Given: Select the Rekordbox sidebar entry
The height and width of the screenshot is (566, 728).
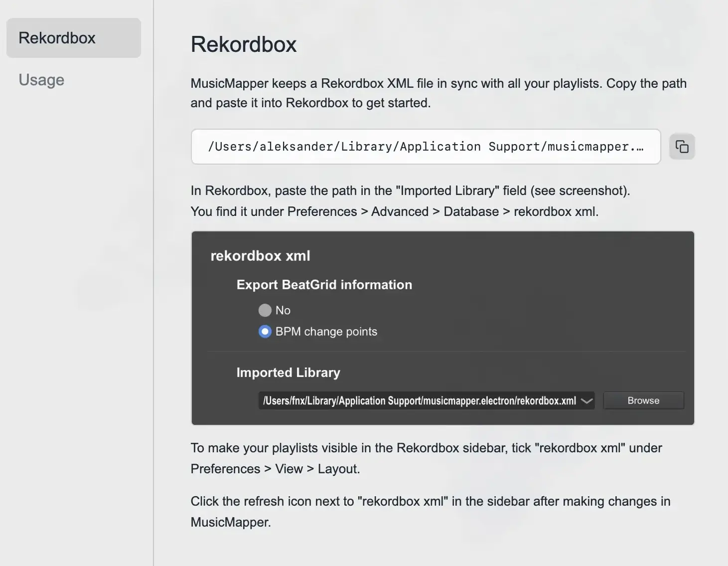Looking at the screenshot, I should tap(73, 37).
